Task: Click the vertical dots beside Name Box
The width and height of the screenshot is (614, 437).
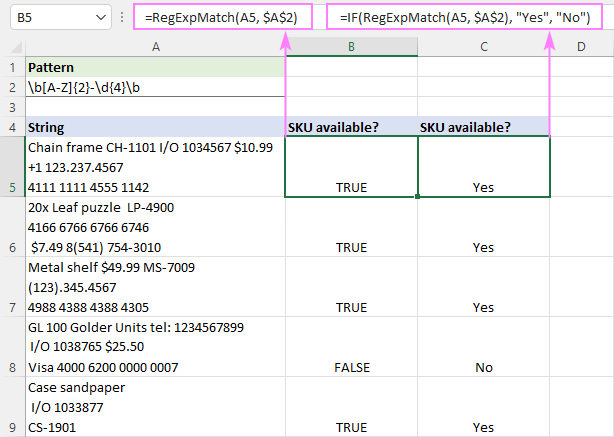Action: [x=121, y=17]
